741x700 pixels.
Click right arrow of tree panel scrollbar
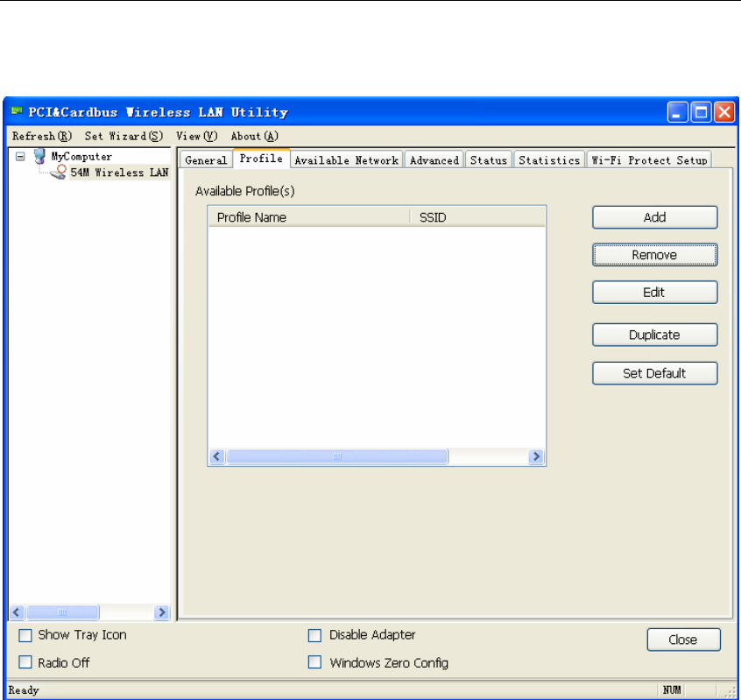(x=161, y=612)
